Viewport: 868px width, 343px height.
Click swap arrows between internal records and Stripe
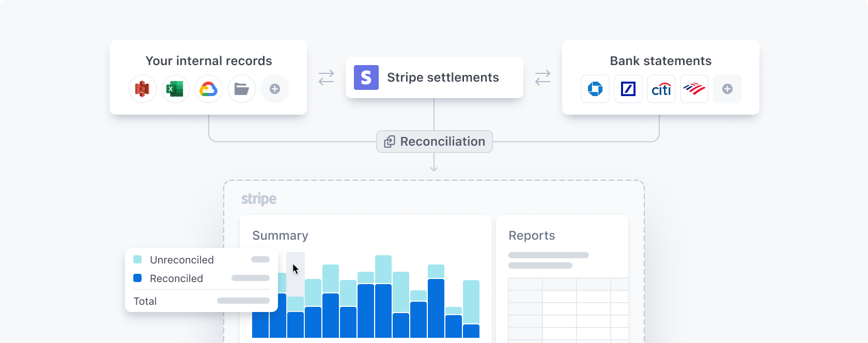327,77
